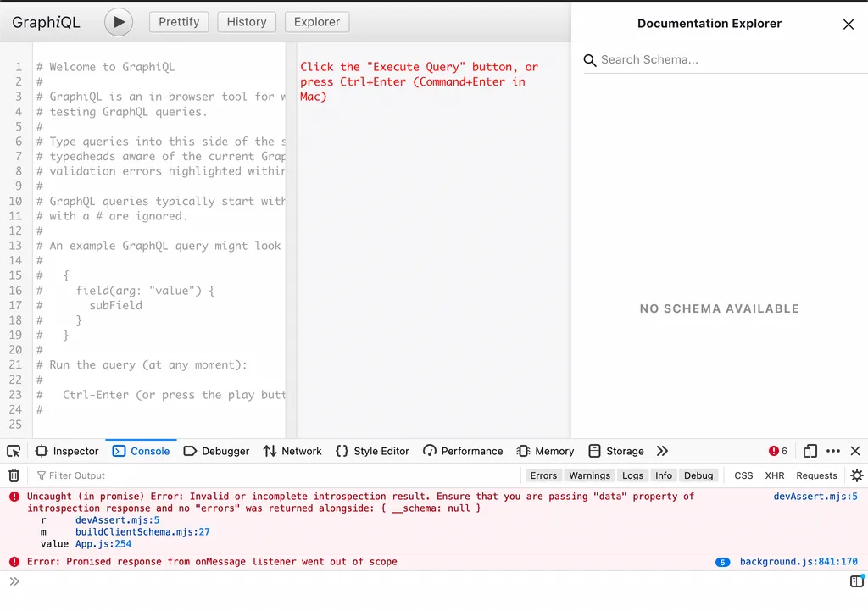Toggle the Errors filter

point(543,475)
